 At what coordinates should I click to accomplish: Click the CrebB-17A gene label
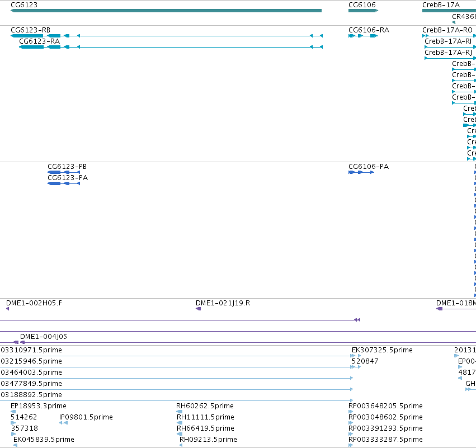pos(441,5)
